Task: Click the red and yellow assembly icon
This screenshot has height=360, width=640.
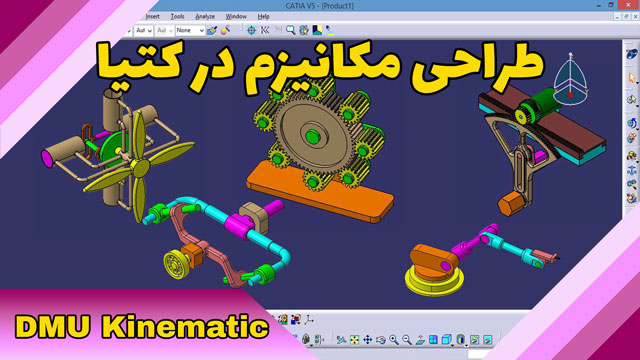Action: [x=632, y=155]
